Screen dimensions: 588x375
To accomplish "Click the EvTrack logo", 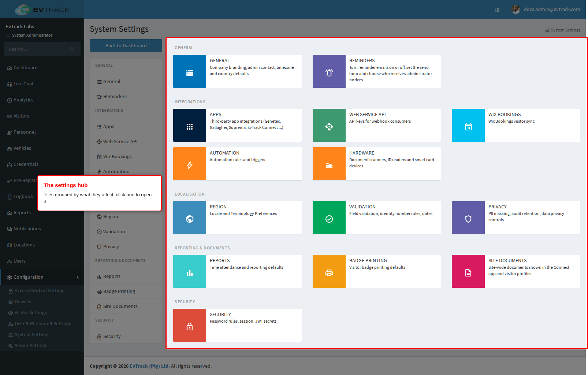I will (x=42, y=10).
